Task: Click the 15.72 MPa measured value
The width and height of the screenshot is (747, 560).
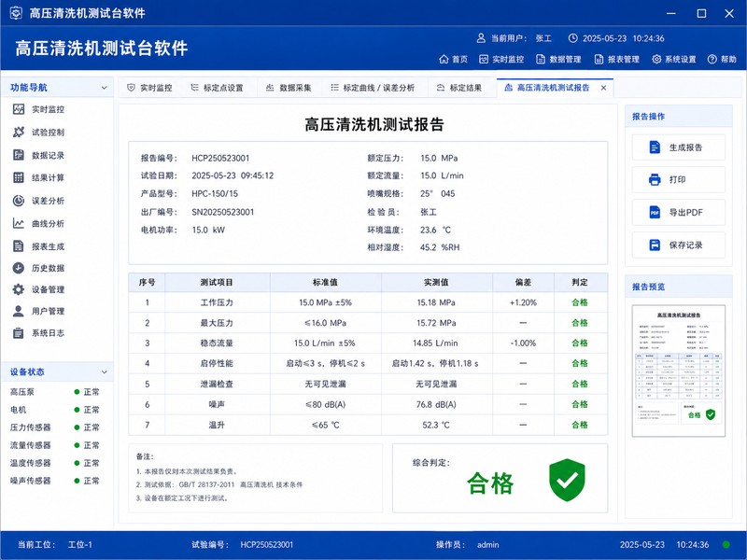Action: coord(436,323)
